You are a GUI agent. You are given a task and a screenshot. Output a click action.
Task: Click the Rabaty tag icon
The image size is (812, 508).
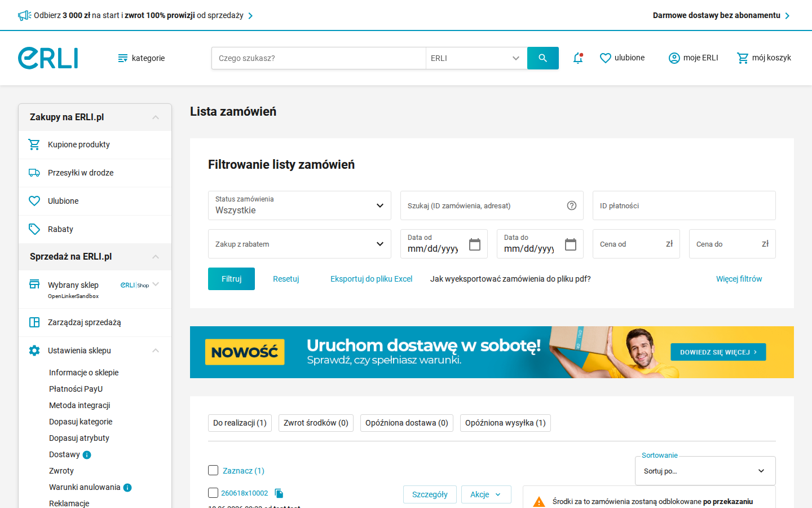(34, 229)
